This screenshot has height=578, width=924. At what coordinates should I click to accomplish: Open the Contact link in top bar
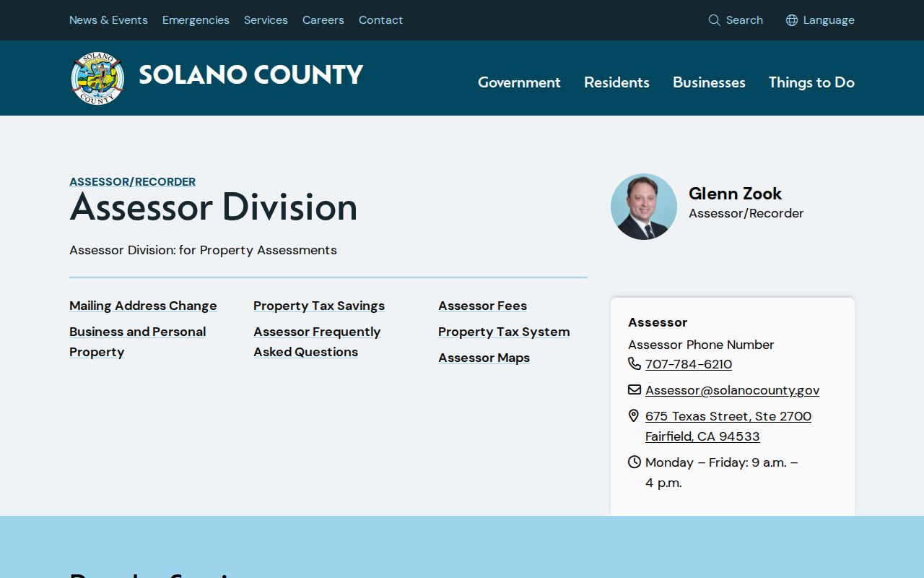pos(380,20)
